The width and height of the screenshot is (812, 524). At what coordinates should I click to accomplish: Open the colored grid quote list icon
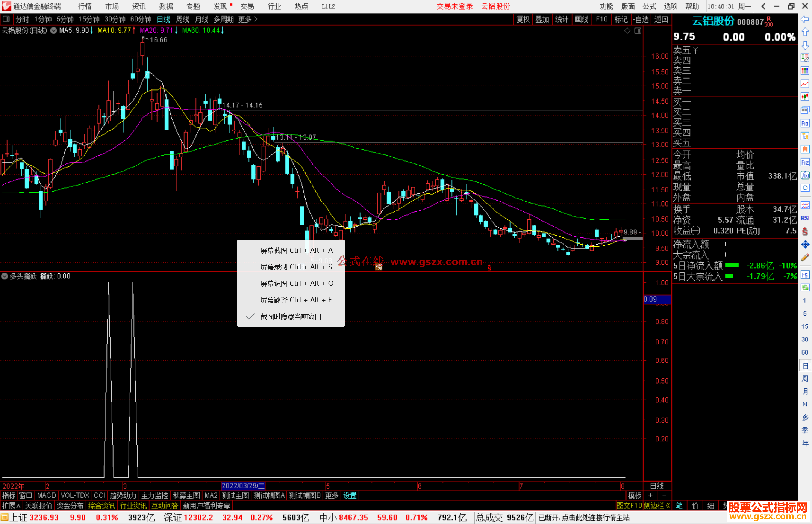click(805, 71)
